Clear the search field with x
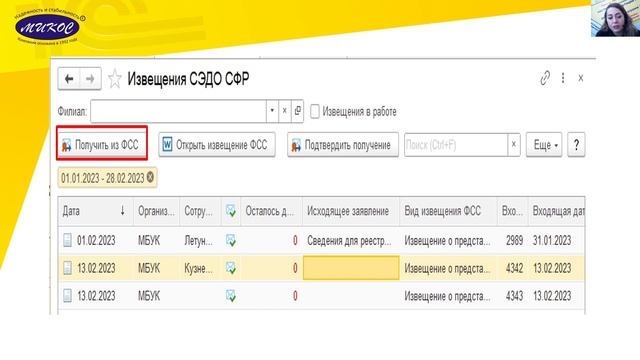 point(514,144)
